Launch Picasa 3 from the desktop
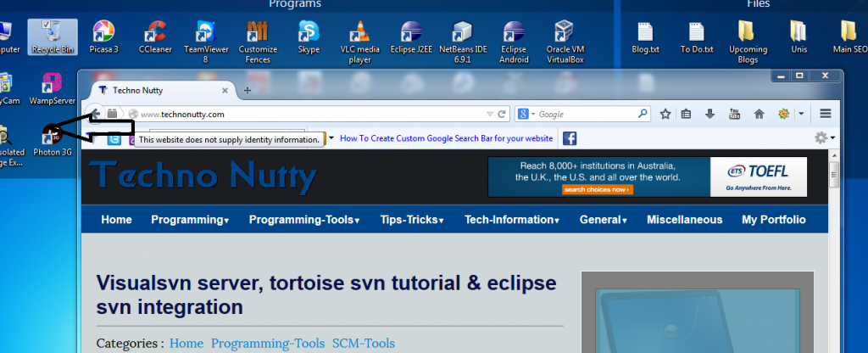 (103, 36)
